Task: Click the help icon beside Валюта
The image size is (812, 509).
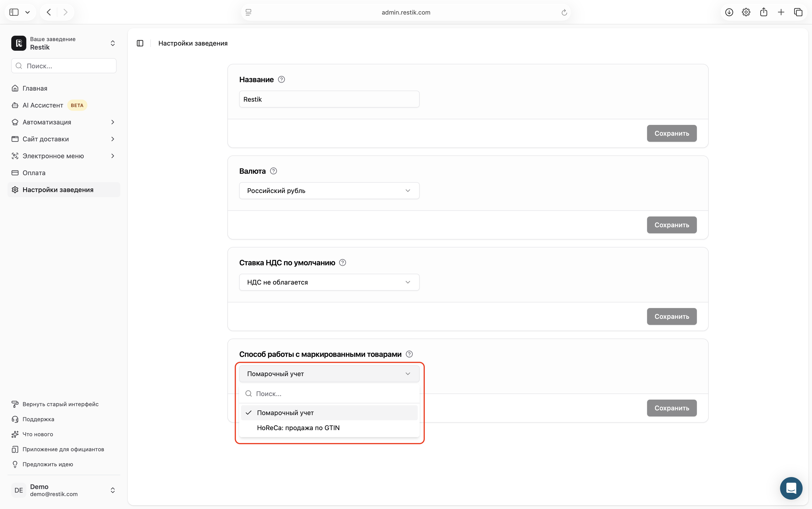Action: 273,171
